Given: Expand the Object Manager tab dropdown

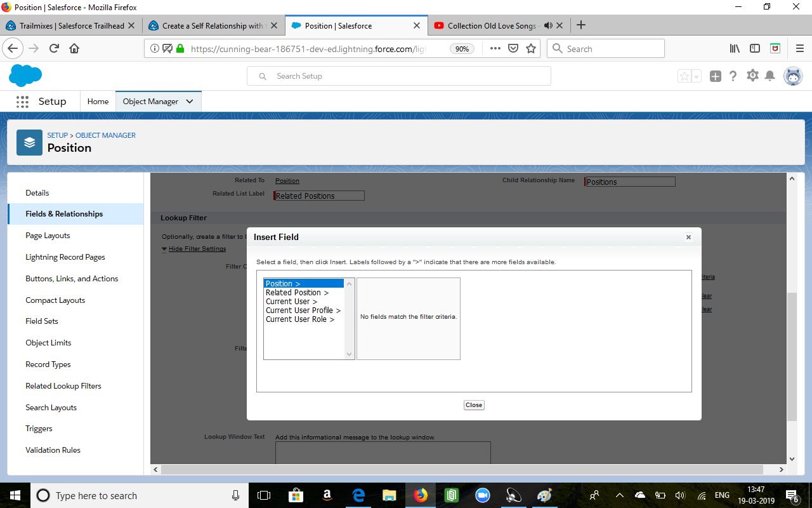Looking at the screenshot, I should [x=190, y=102].
